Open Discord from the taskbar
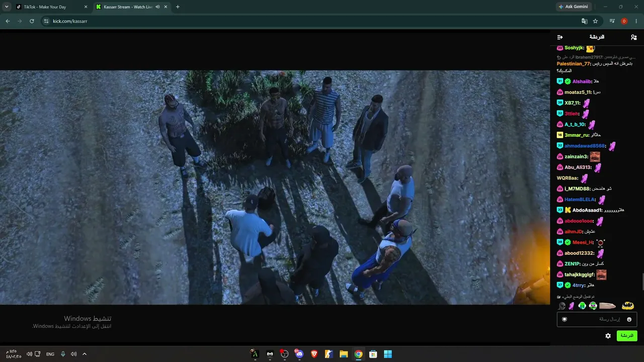 click(299, 354)
